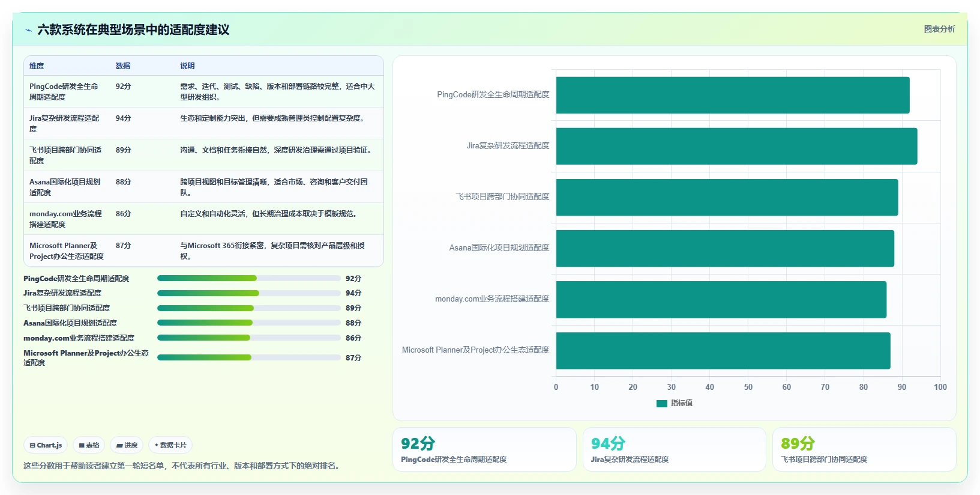
Task: Click the x-axis tick label 100
Action: point(940,387)
